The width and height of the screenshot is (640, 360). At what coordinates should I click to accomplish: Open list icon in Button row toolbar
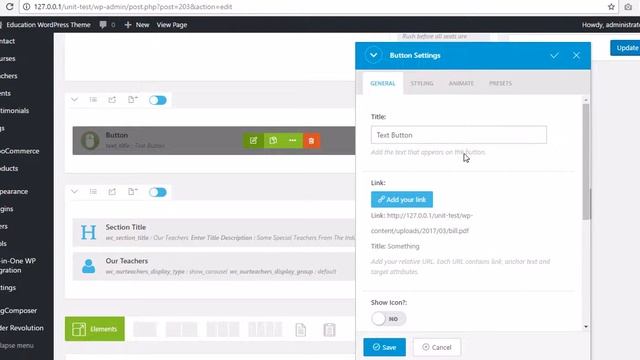[93, 100]
